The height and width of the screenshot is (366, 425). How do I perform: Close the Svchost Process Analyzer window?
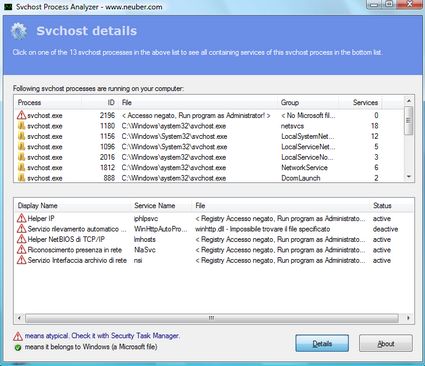pos(410,4)
